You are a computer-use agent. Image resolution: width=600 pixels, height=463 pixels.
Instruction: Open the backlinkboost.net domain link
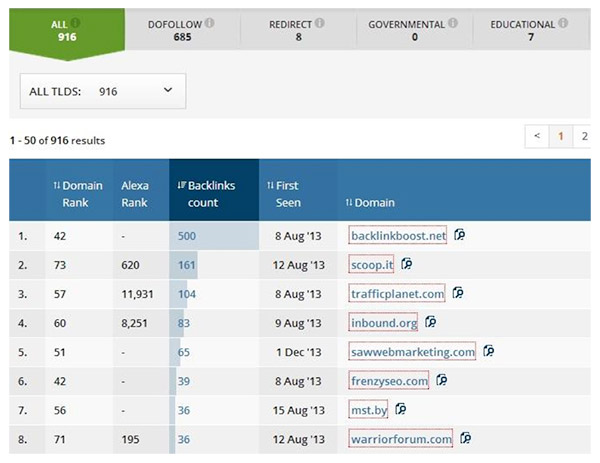tap(398, 235)
